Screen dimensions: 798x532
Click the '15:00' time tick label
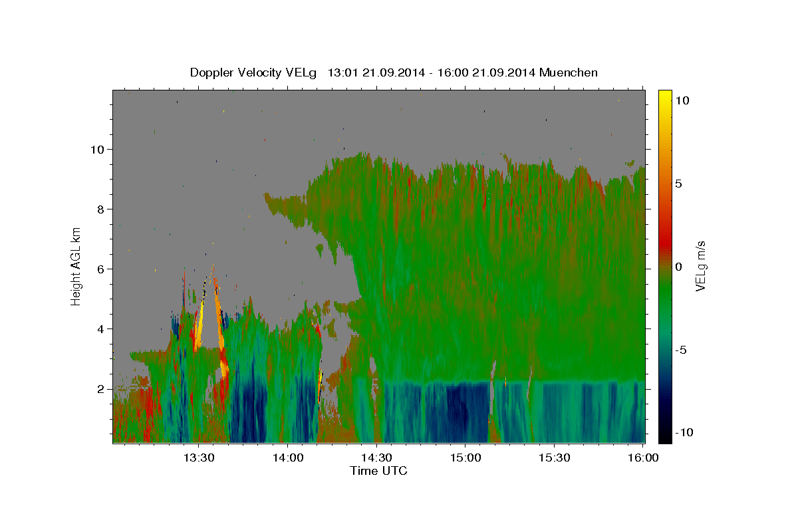coord(465,458)
